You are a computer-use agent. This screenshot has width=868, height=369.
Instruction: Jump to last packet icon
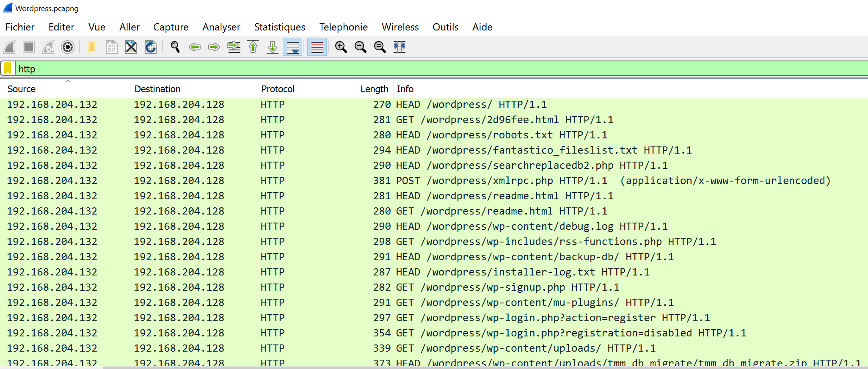[273, 47]
